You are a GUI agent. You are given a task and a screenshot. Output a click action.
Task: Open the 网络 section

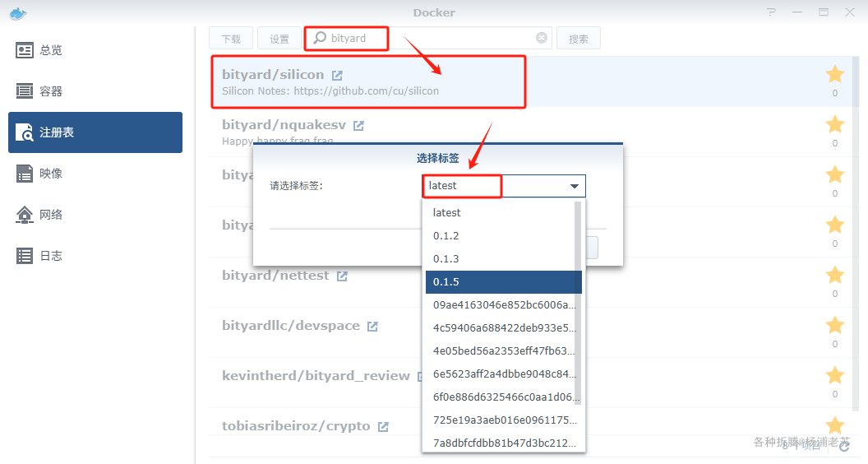[95, 215]
